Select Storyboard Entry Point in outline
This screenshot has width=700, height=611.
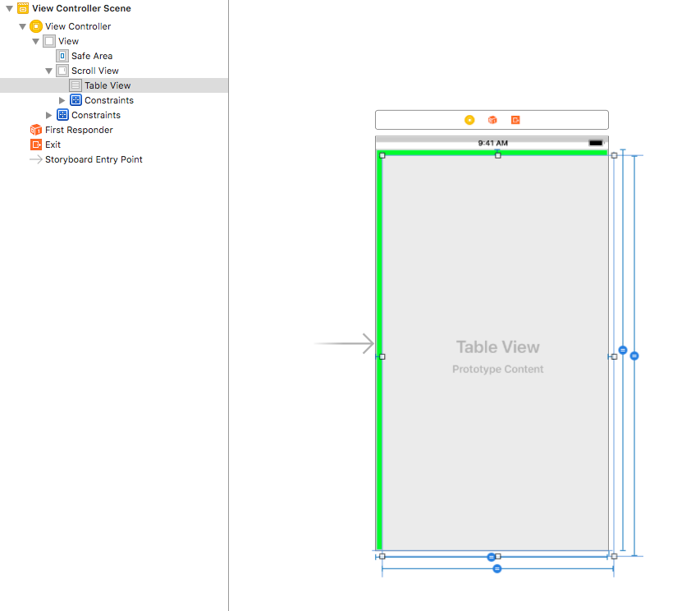pos(94,159)
